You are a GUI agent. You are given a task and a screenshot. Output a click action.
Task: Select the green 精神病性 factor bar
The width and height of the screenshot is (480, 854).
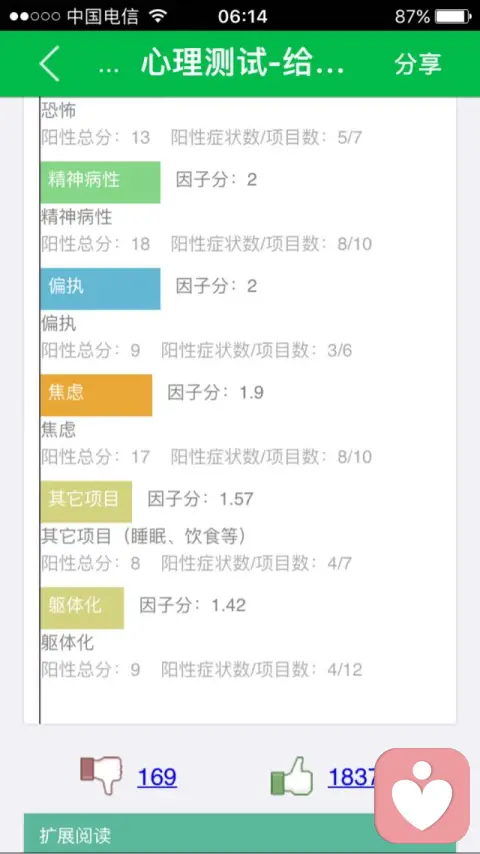click(x=100, y=182)
